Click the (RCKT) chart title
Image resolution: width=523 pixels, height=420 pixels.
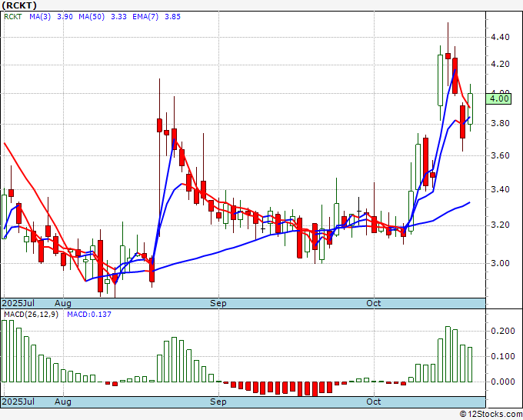pos(19,5)
